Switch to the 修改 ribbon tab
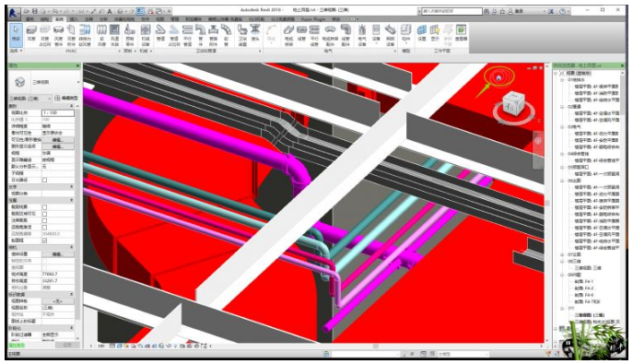 [336, 19]
